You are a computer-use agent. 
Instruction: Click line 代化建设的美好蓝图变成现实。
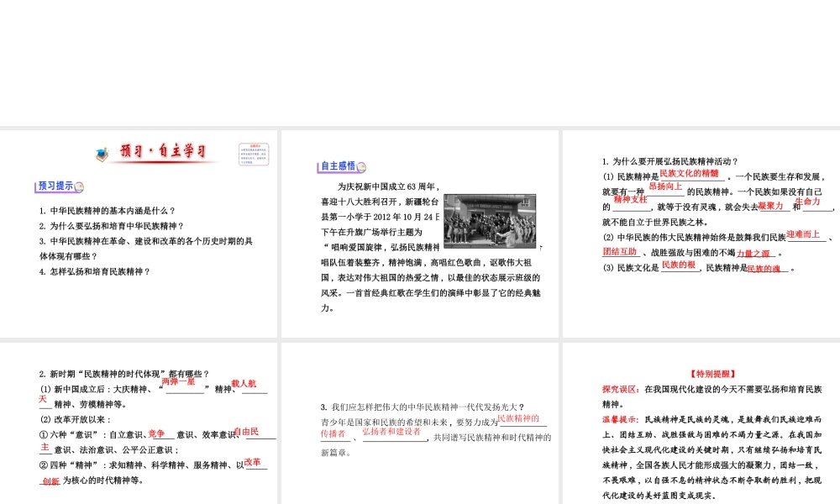[x=659, y=496]
